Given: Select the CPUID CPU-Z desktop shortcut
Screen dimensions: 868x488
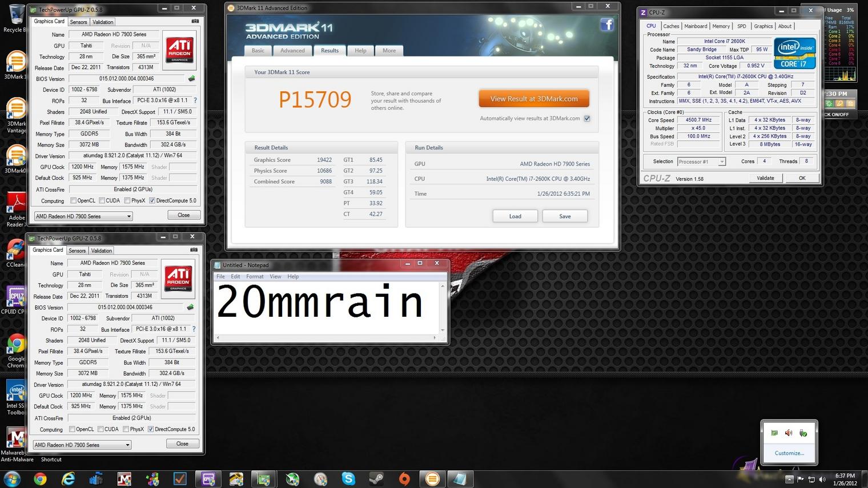Looking at the screenshot, I should [x=15, y=300].
